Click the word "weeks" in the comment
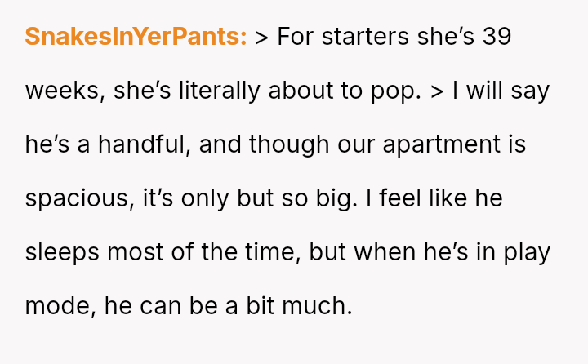This screenshot has width=588, height=364. coord(61,91)
